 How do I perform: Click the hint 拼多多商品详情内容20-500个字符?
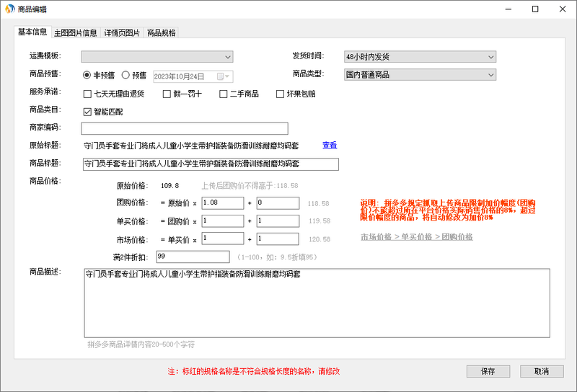pos(141,344)
